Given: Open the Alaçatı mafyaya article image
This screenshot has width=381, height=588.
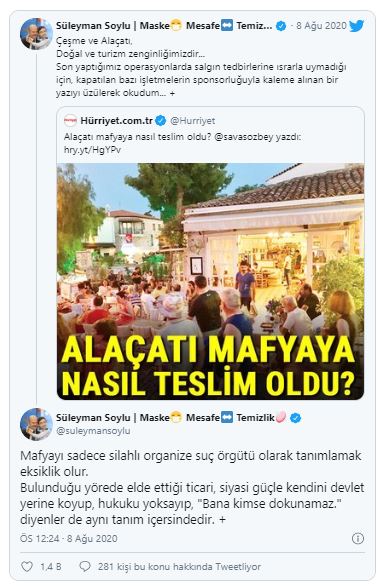Looking at the screenshot, I should [210, 281].
